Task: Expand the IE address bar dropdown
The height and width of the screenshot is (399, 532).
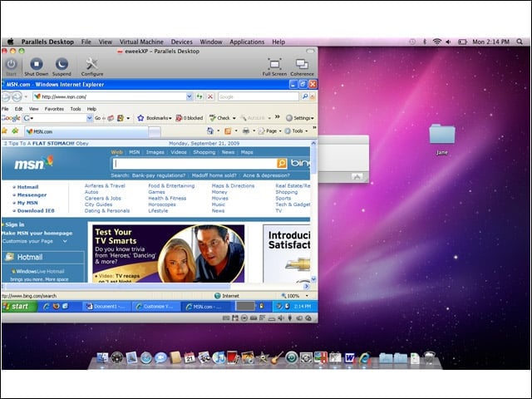Action: point(190,96)
